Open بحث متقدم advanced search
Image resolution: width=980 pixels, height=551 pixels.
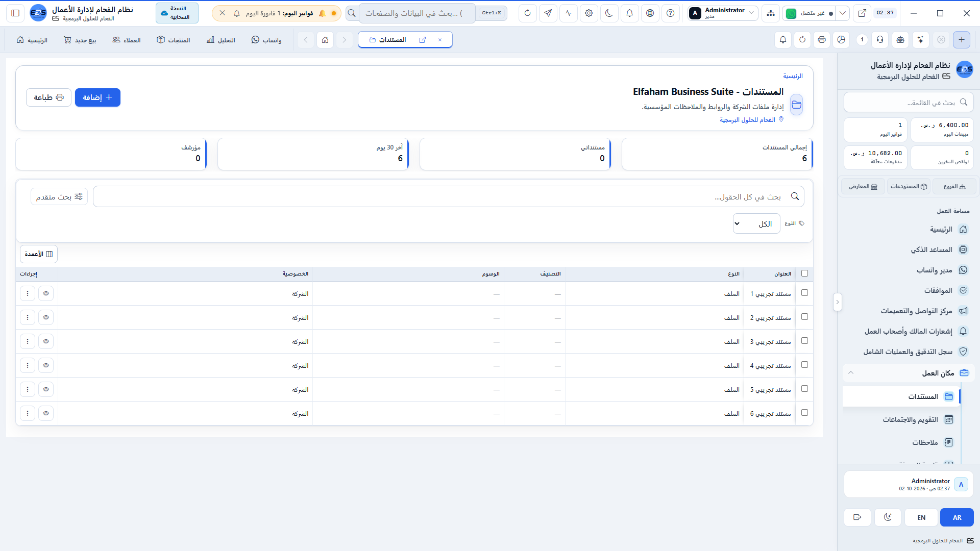(x=59, y=197)
